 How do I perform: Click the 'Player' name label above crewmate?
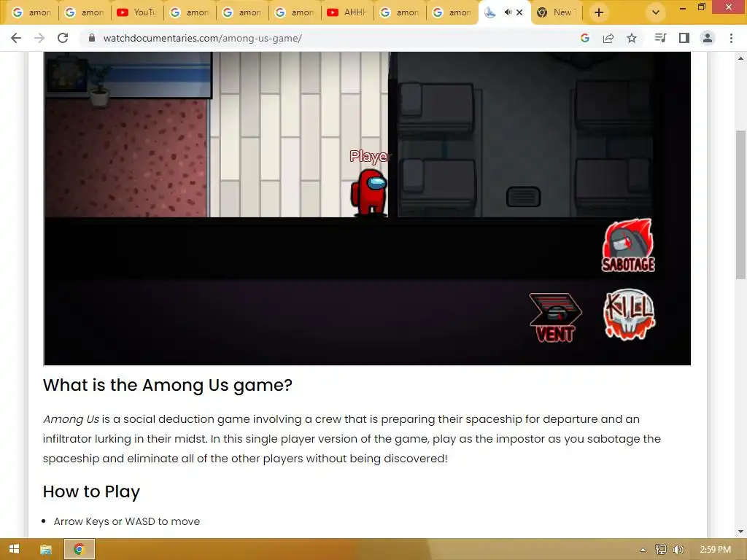tap(370, 156)
